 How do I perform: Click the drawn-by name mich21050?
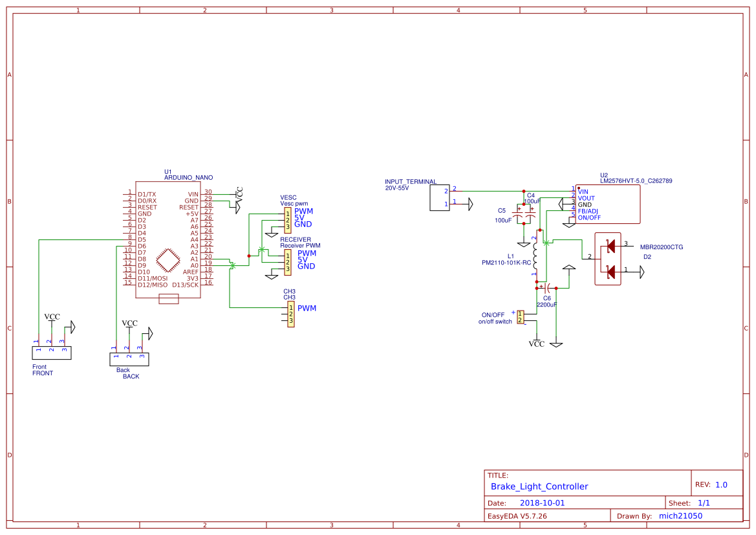click(x=680, y=516)
